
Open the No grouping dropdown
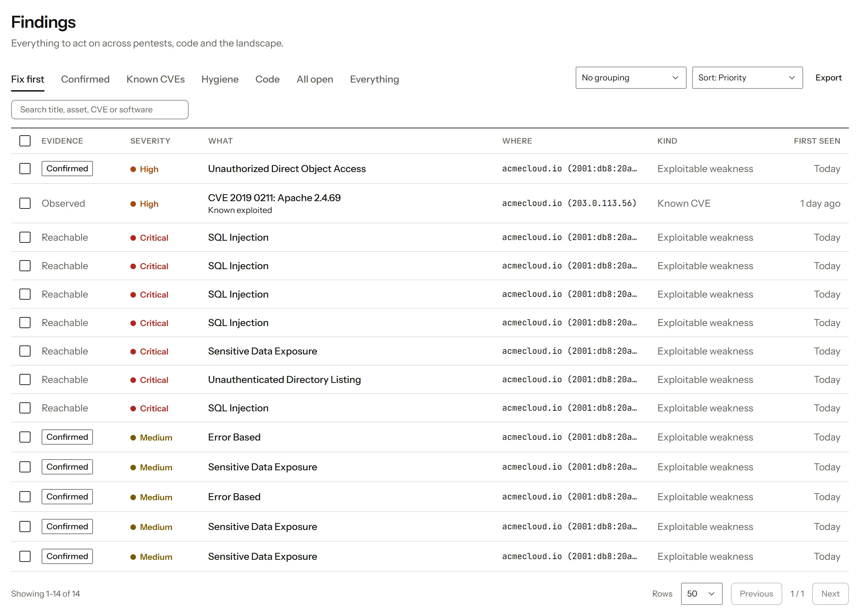630,78
